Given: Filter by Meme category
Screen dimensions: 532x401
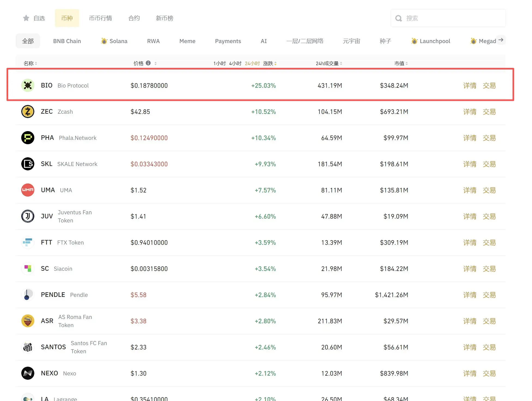Looking at the screenshot, I should (x=187, y=41).
